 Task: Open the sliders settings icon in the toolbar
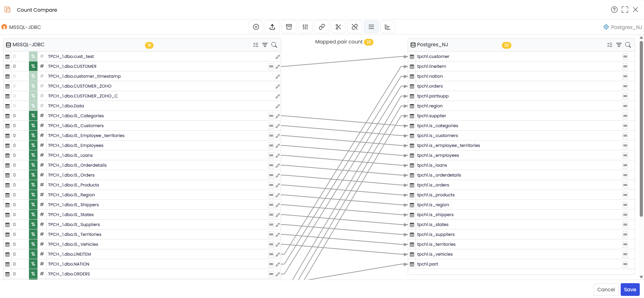click(x=305, y=27)
